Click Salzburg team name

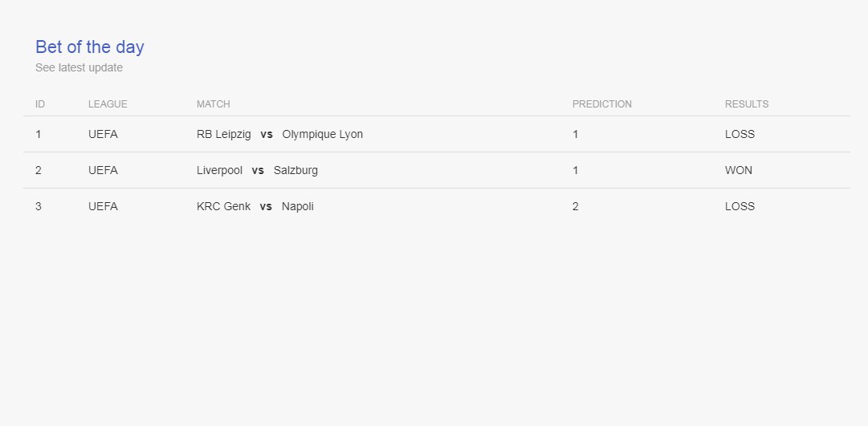pos(295,170)
